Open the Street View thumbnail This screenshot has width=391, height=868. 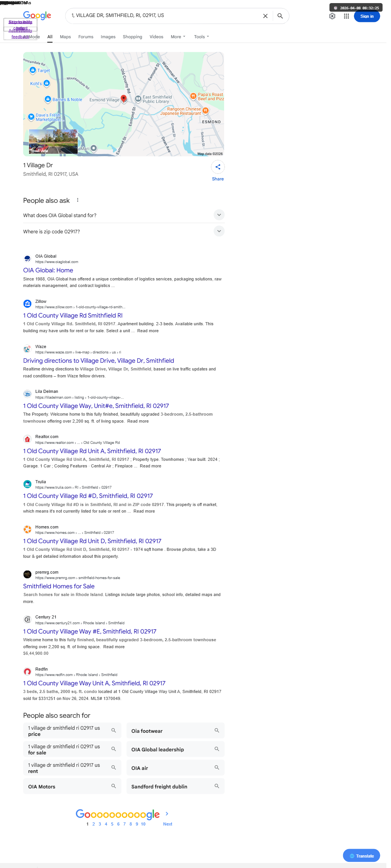pyautogui.click(x=53, y=142)
